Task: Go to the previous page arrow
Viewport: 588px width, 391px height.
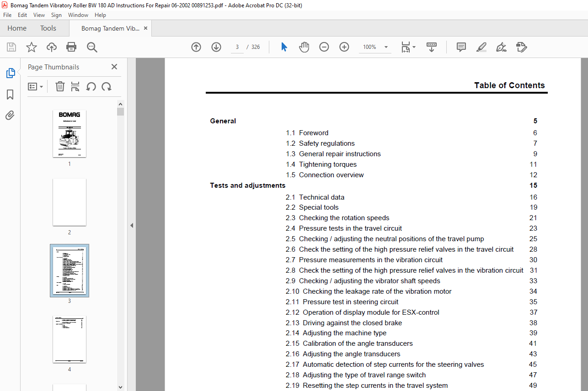Action: (196, 47)
